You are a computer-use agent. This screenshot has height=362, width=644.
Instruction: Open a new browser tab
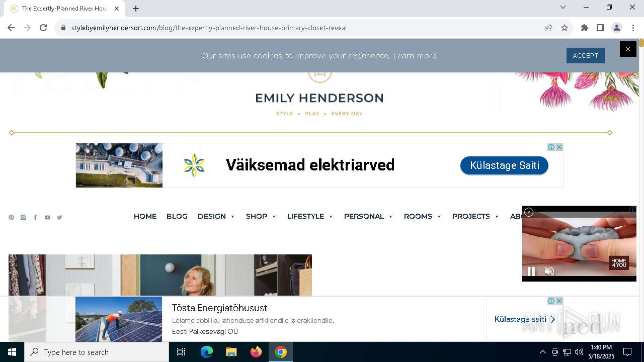point(136,9)
